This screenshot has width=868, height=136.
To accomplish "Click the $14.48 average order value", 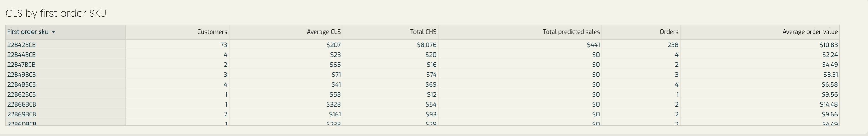I will click(x=828, y=104).
